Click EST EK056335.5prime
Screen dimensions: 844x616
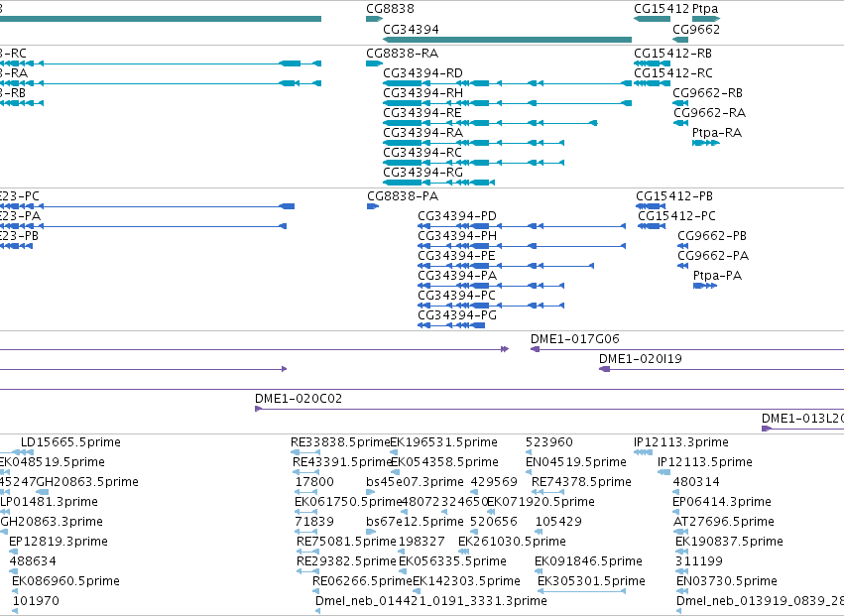tap(452, 561)
